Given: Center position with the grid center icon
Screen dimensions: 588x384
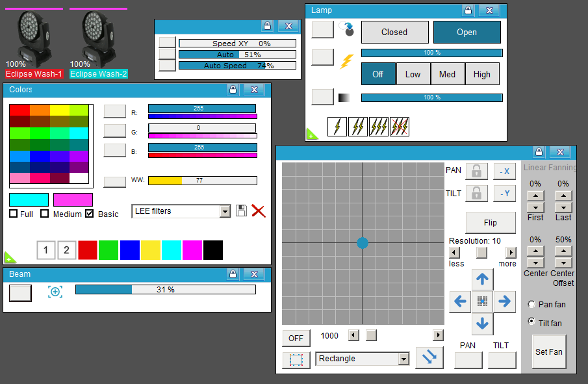Looking at the screenshot, I should [x=482, y=301].
